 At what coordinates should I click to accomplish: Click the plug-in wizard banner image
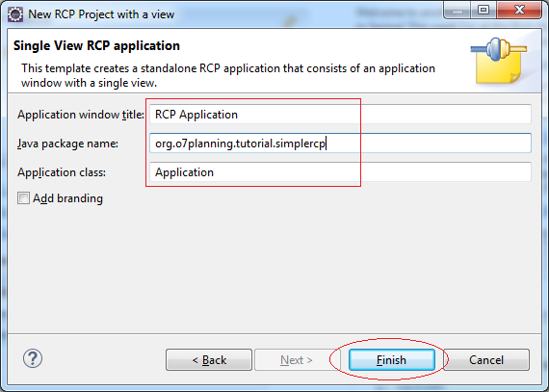(499, 61)
